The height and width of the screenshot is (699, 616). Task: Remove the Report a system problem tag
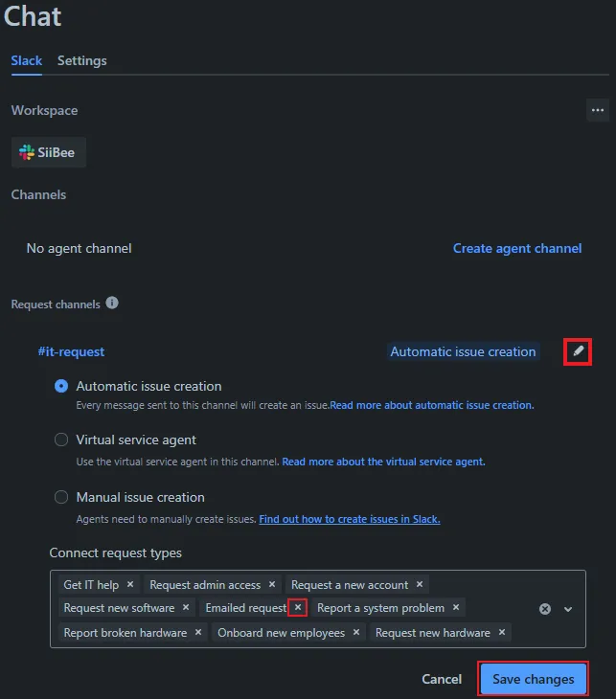(x=456, y=607)
